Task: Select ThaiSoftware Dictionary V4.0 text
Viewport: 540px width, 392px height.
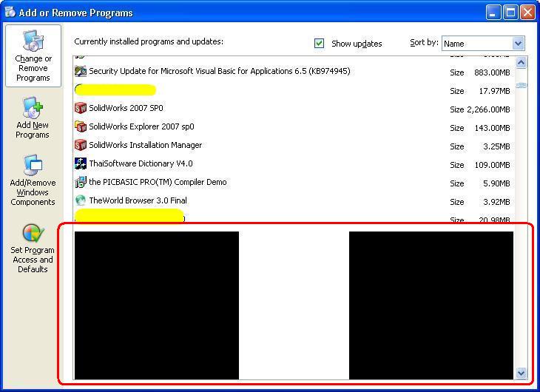Action: click(x=141, y=163)
